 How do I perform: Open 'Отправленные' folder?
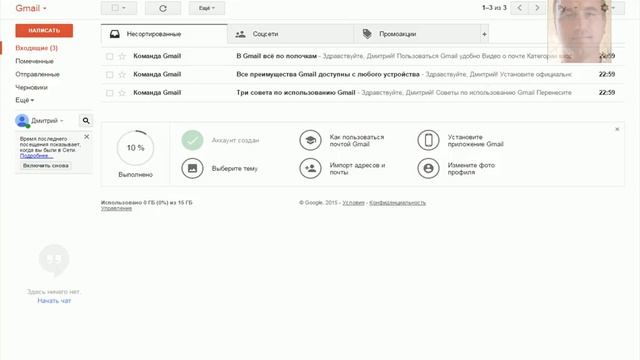pyautogui.click(x=38, y=74)
